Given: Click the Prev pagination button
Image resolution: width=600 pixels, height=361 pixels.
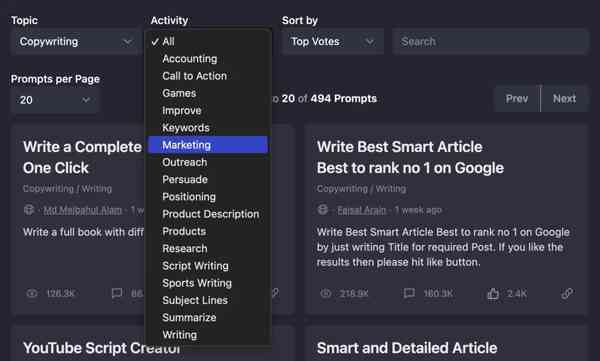Looking at the screenshot, I should click(x=517, y=99).
